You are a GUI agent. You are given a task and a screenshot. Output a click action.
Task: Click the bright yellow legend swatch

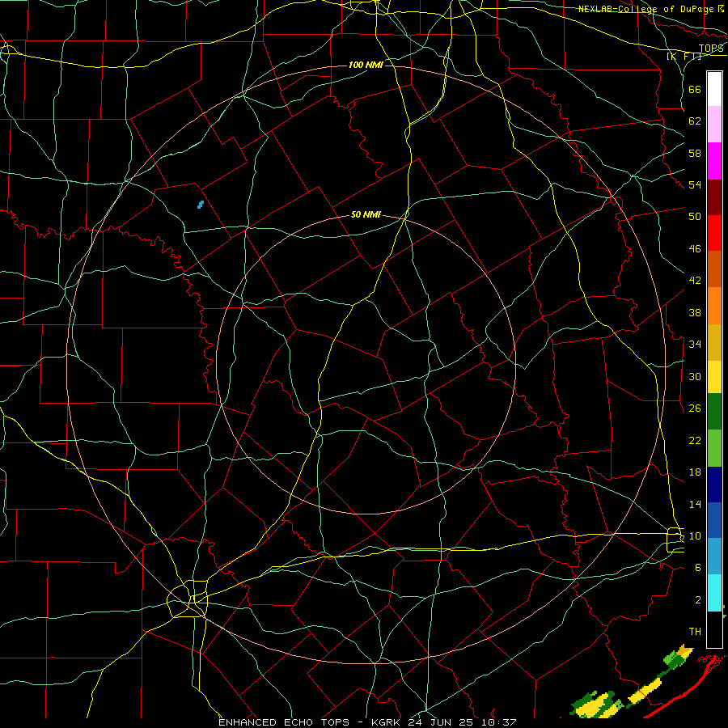(714, 377)
